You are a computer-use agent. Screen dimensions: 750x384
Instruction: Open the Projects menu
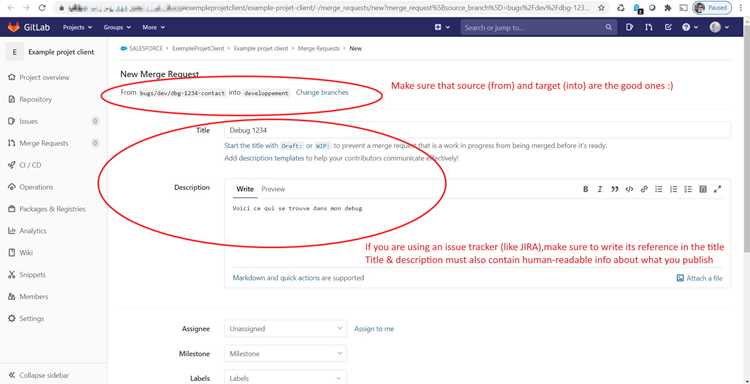(77, 28)
